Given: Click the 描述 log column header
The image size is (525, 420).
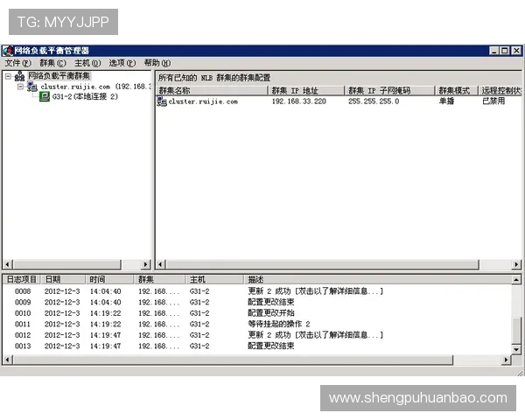Looking at the screenshot, I should (x=378, y=279).
